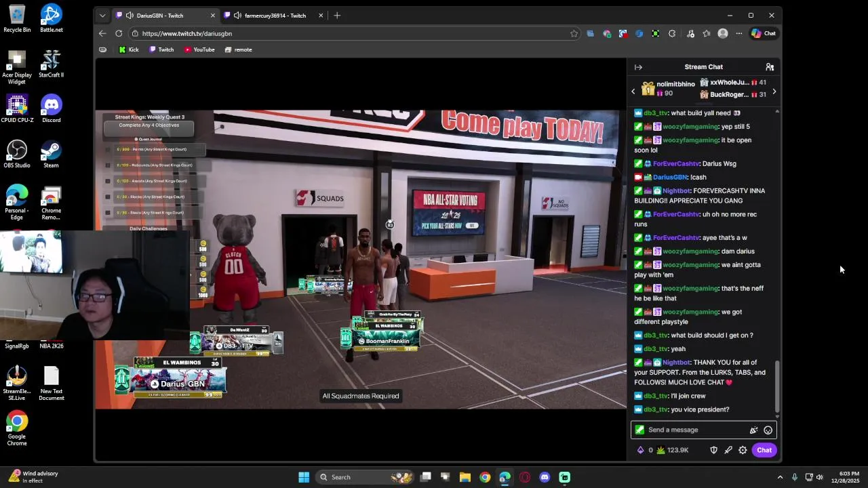
Task: Mute the DariusGBN Twitch tab audio
Action: pos(129,16)
